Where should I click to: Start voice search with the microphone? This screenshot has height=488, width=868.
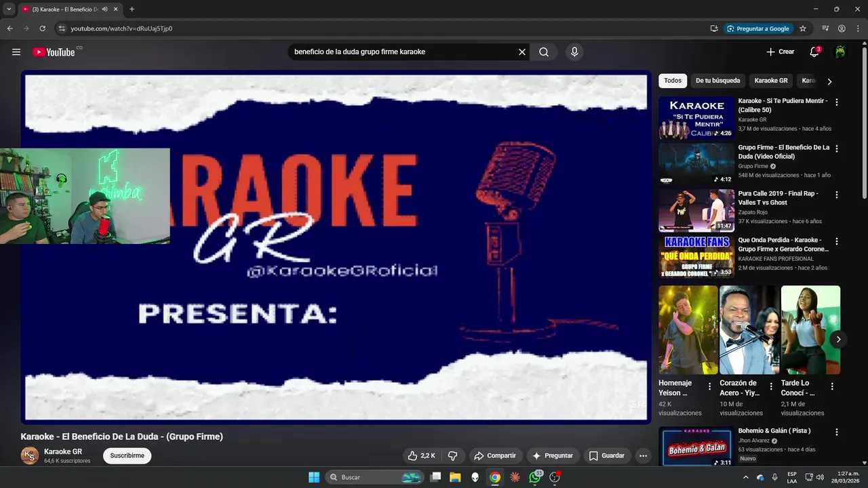point(574,52)
